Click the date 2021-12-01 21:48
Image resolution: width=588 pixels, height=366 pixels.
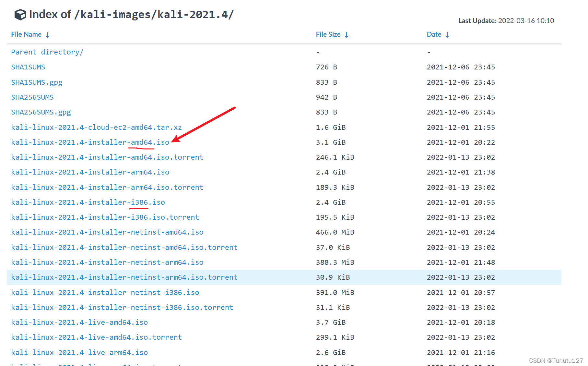[x=461, y=262]
